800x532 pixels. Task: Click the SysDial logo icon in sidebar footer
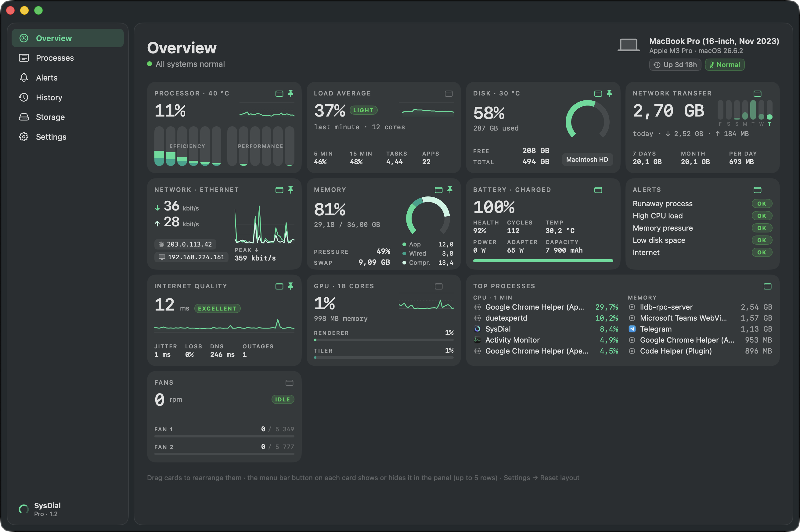23,509
